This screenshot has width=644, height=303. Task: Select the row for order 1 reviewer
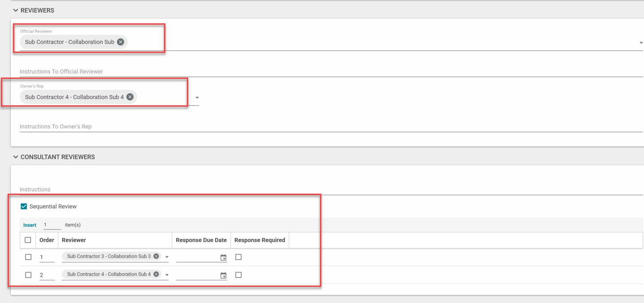[x=28, y=257]
